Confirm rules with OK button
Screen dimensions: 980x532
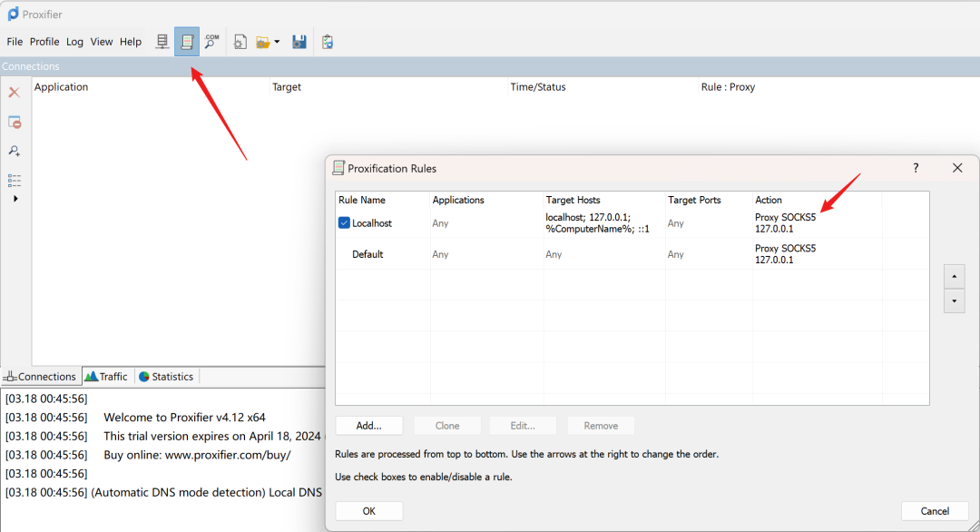point(368,511)
